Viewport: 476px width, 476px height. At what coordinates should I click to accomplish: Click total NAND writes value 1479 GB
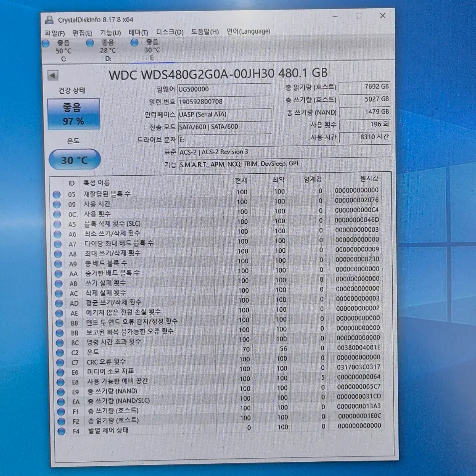click(x=365, y=112)
